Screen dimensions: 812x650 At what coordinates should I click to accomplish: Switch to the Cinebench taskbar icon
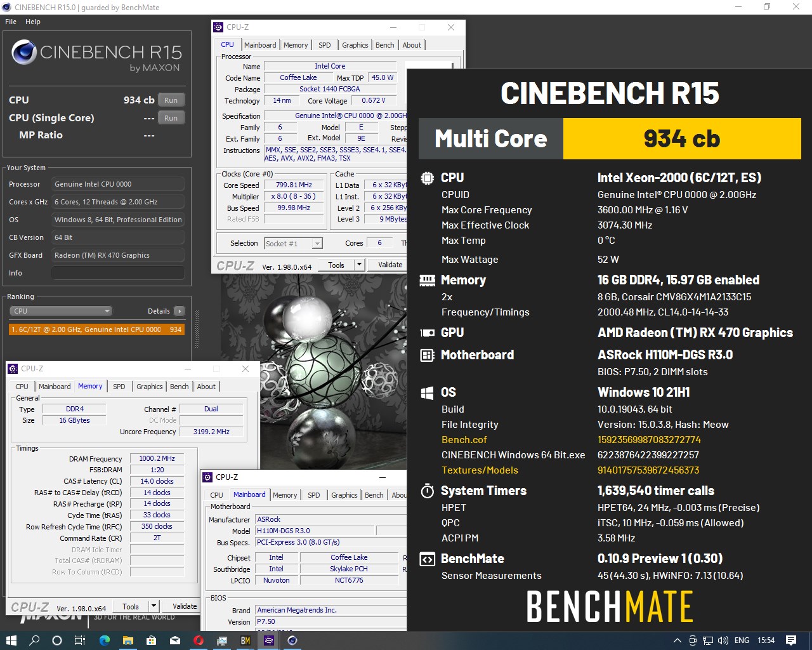pyautogui.click(x=292, y=640)
